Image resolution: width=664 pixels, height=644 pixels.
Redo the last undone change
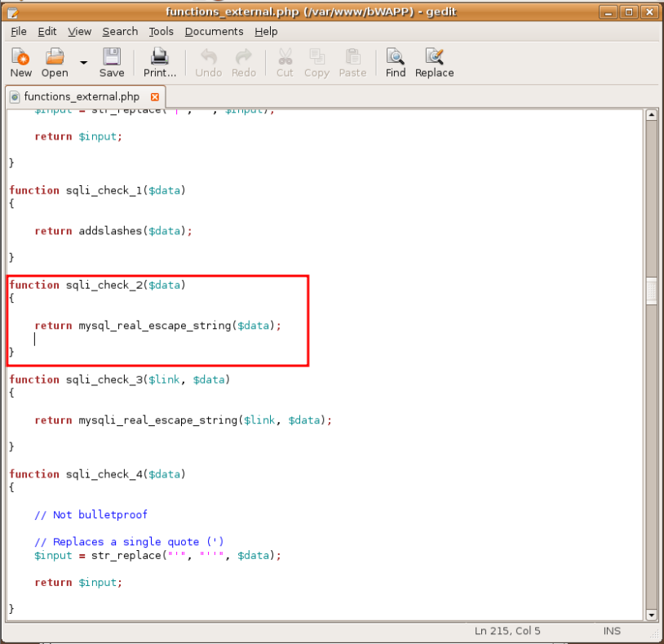(243, 61)
